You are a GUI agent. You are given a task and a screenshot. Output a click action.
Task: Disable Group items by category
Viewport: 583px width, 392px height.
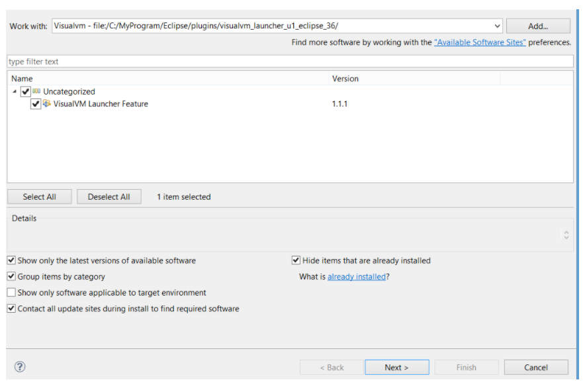[11, 276]
